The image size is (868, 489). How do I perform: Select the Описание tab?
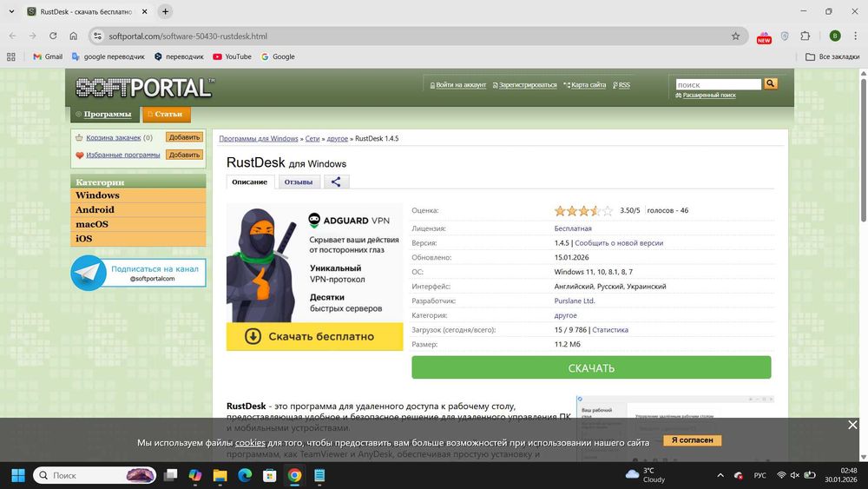point(250,182)
